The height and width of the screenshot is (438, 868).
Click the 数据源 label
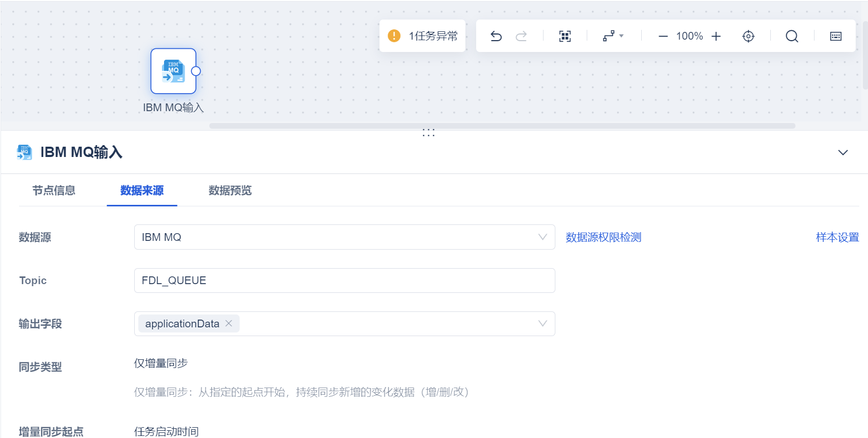pyautogui.click(x=35, y=237)
